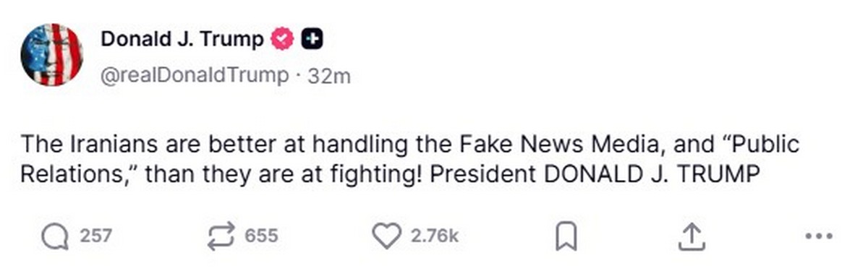This screenshot has height=279, width=868.
Task: View the 257 replies count
Action: coord(95,236)
